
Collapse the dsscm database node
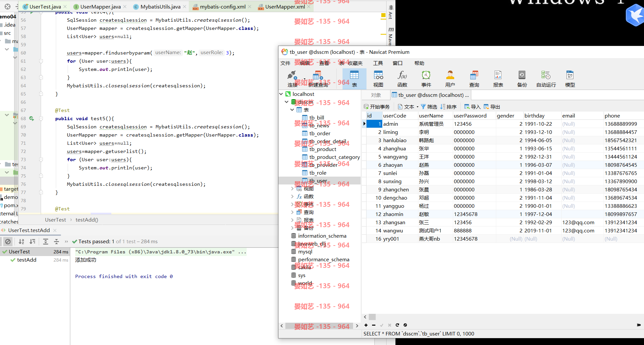pyautogui.click(x=287, y=102)
